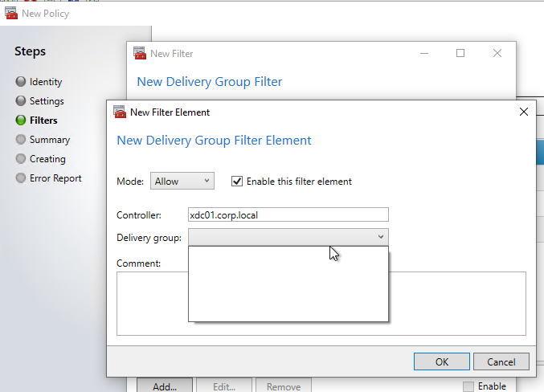544x392 pixels.
Task: Click the Summary step bullet icon
Action: tap(21, 140)
